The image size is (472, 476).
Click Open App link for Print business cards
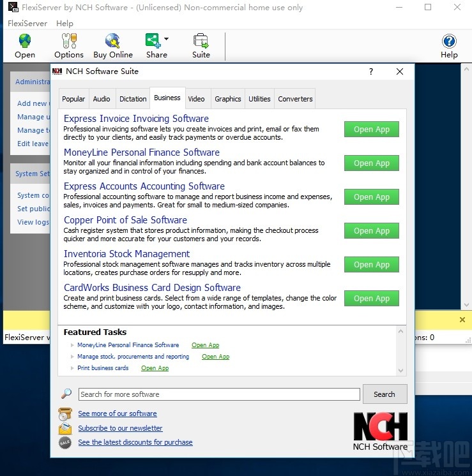pyautogui.click(x=155, y=368)
